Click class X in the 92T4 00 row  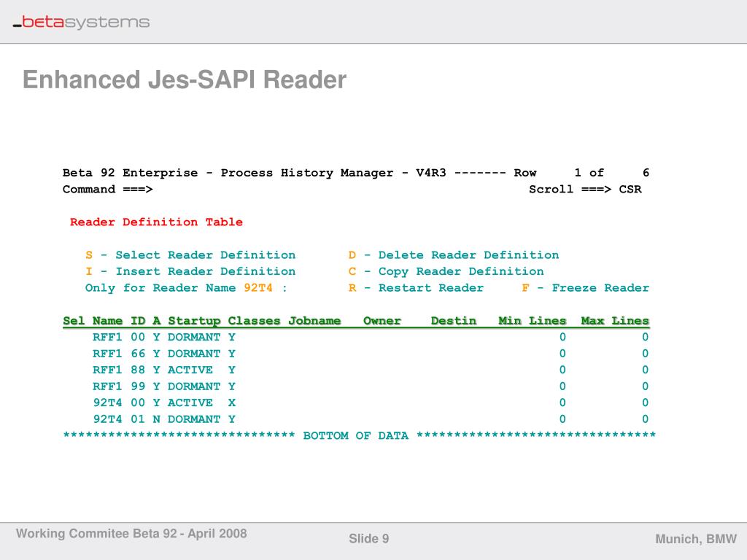[x=231, y=402]
